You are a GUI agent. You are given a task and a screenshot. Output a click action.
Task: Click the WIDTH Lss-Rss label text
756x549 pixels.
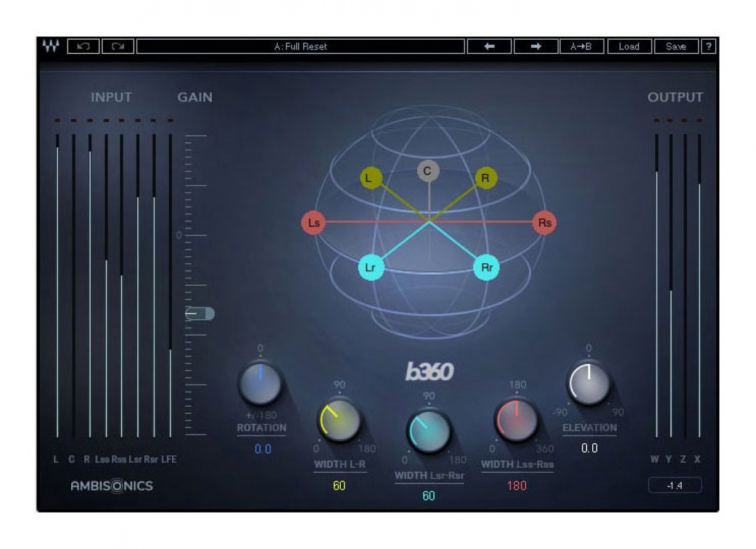[517, 465]
